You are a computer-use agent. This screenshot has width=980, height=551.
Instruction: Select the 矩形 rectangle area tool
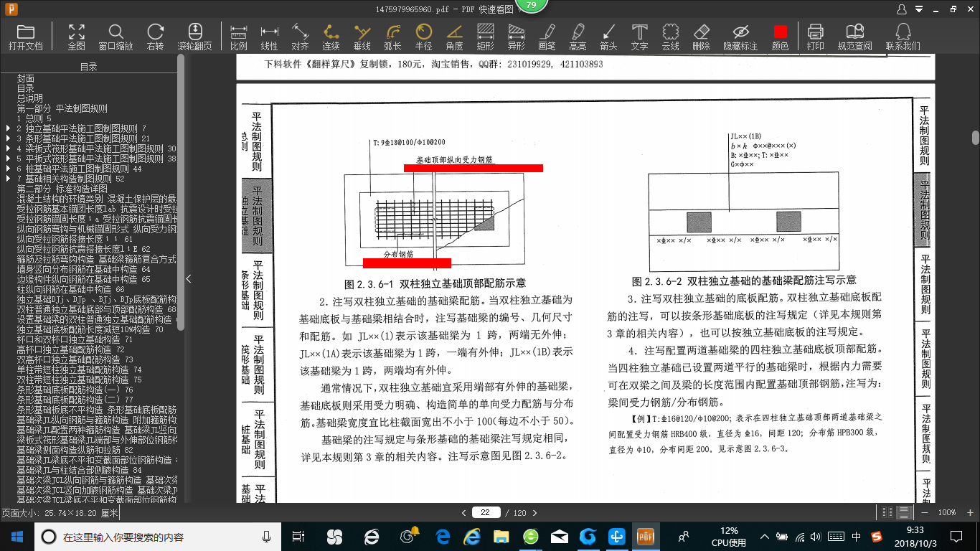pos(486,37)
